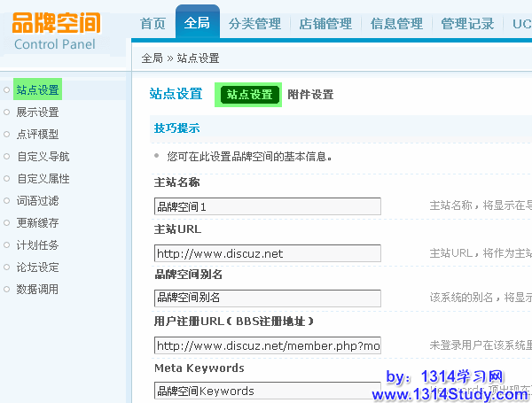Open the 首页 top navigation tab
This screenshot has width=532, height=403.
[x=153, y=24]
